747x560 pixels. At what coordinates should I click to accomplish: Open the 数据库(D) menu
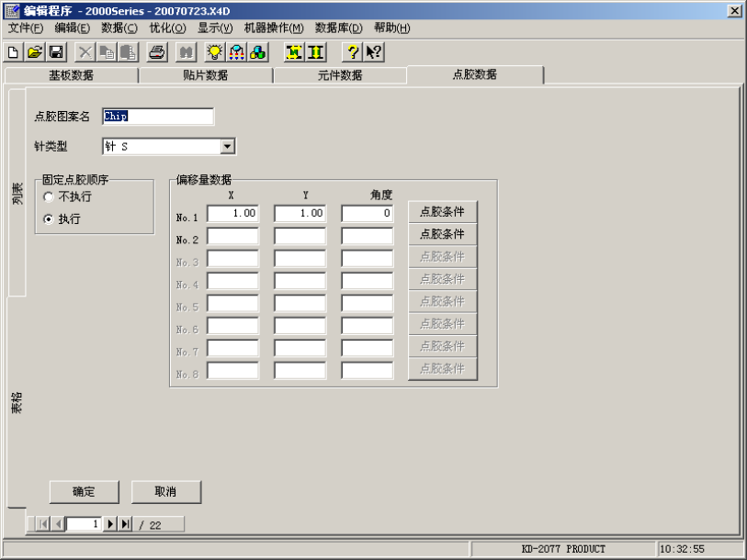click(x=339, y=28)
